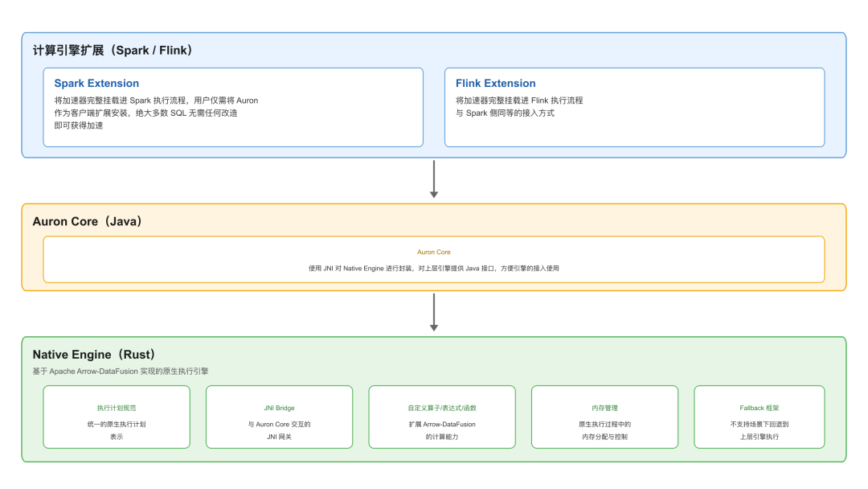Click the "JNI Bridge" card title
Image resolution: width=868 pixels, height=489 pixels.
279,408
